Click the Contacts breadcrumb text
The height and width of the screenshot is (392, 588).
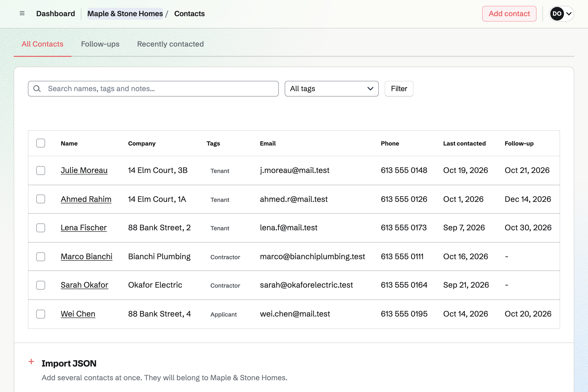pyautogui.click(x=189, y=13)
